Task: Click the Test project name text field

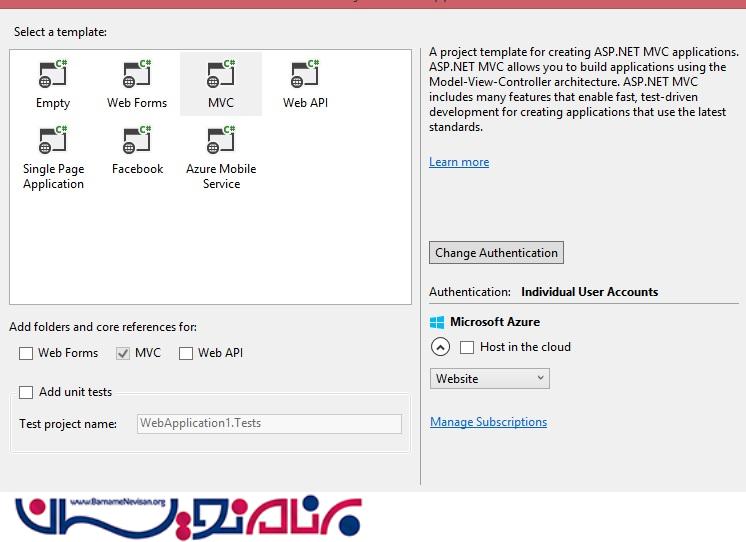Action: (x=269, y=423)
